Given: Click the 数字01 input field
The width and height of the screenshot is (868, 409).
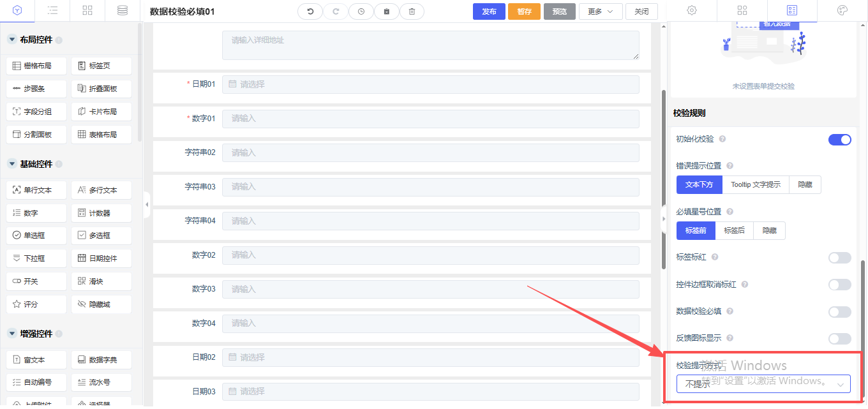Looking at the screenshot, I should (430, 119).
